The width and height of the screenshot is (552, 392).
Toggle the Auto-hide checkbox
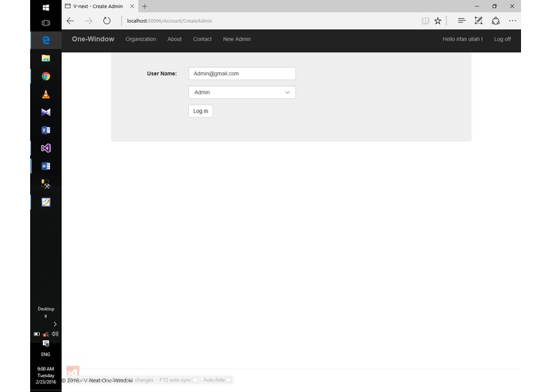click(229, 380)
